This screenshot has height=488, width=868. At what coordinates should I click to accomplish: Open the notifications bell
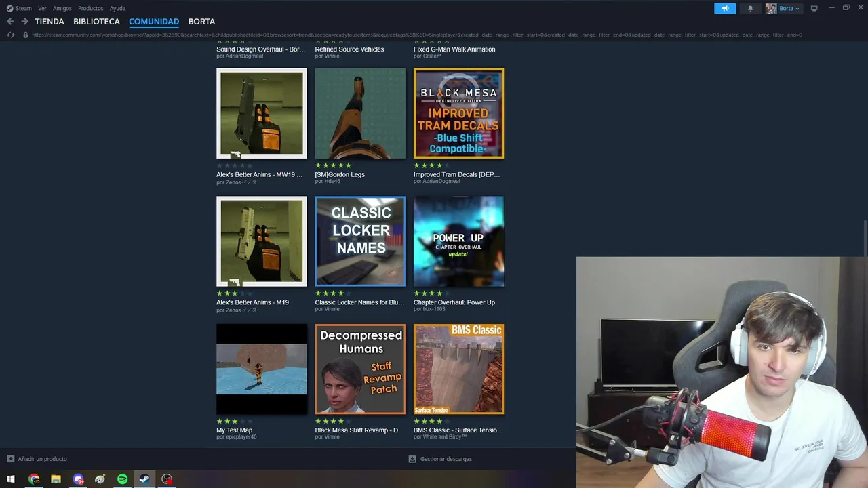pyautogui.click(x=750, y=8)
